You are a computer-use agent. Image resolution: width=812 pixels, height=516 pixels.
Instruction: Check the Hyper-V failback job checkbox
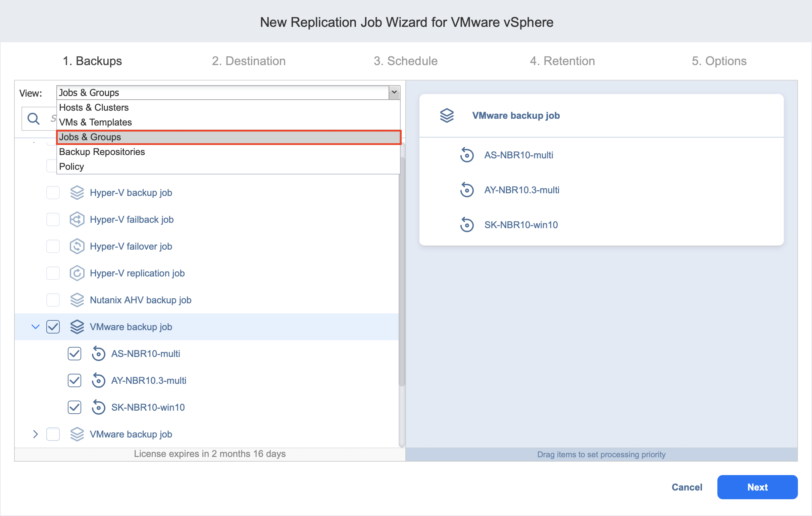tap(53, 219)
